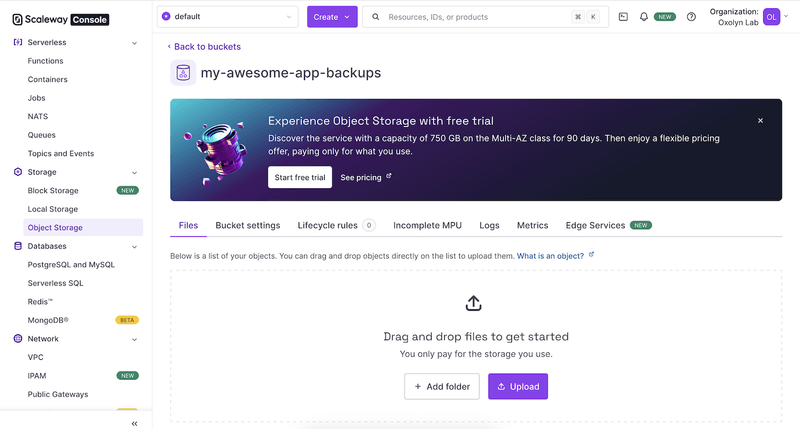The width and height of the screenshot is (800, 429).
Task: Click the BETA badge next to MongoDB
Action: pos(127,320)
